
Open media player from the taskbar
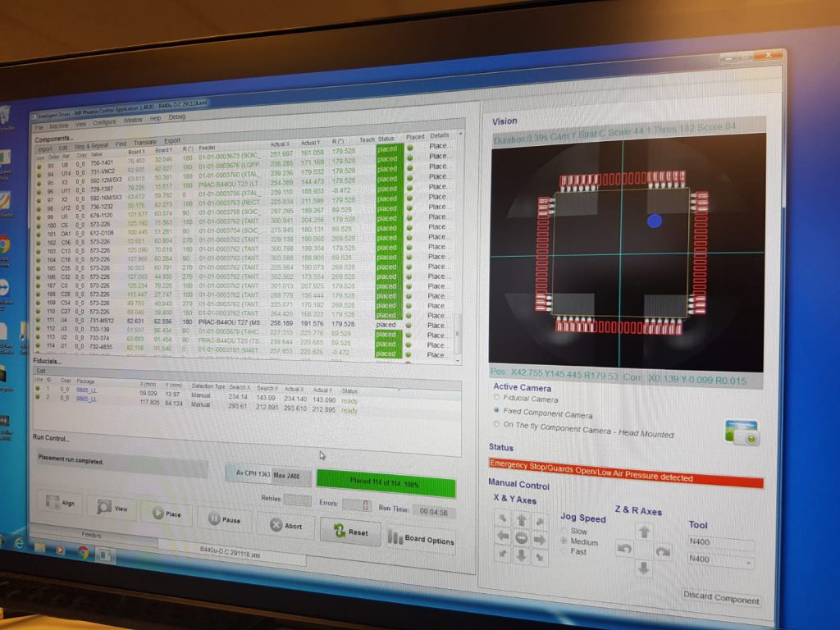tap(61, 550)
